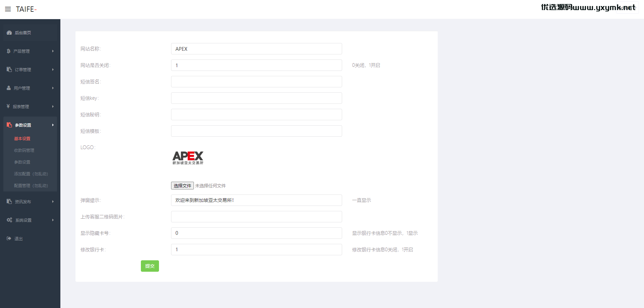
Task: Click the 选择文件 file chooser button
Action: coord(182,185)
